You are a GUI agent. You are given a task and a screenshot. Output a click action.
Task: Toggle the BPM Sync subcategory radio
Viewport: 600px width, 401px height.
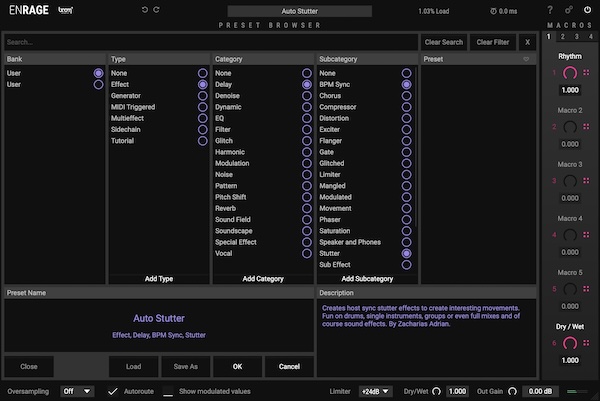(x=406, y=84)
